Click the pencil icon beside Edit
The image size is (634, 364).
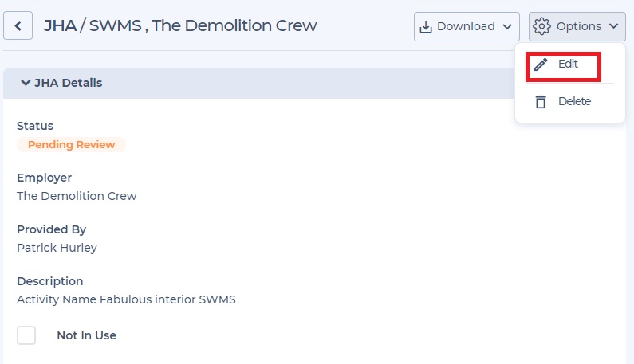point(541,65)
